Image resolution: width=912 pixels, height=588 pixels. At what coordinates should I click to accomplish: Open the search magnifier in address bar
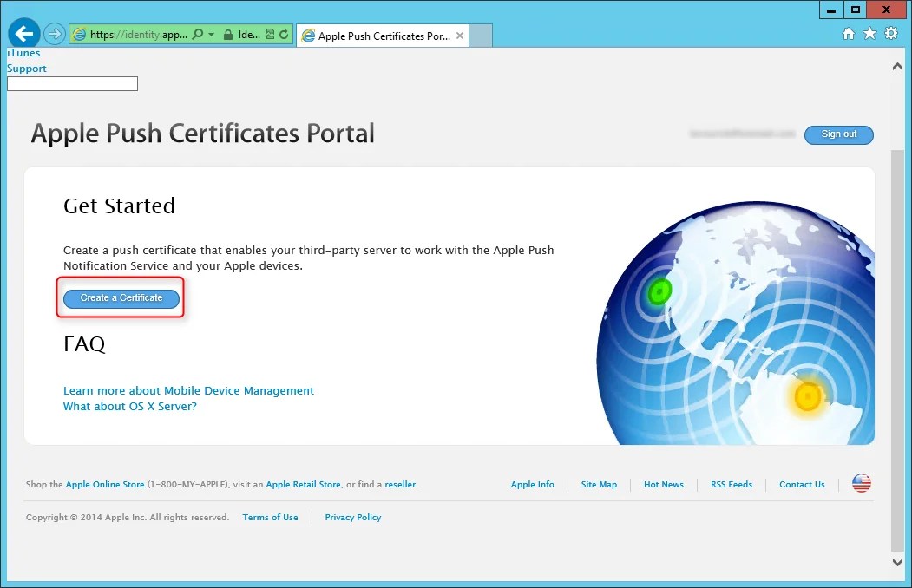click(198, 35)
